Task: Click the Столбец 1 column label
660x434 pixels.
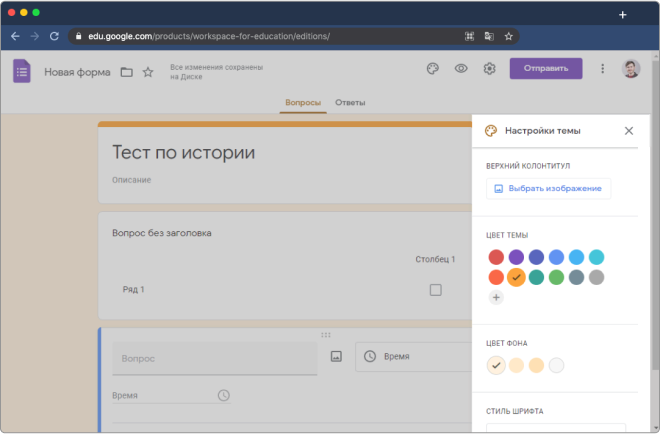Action: point(435,259)
